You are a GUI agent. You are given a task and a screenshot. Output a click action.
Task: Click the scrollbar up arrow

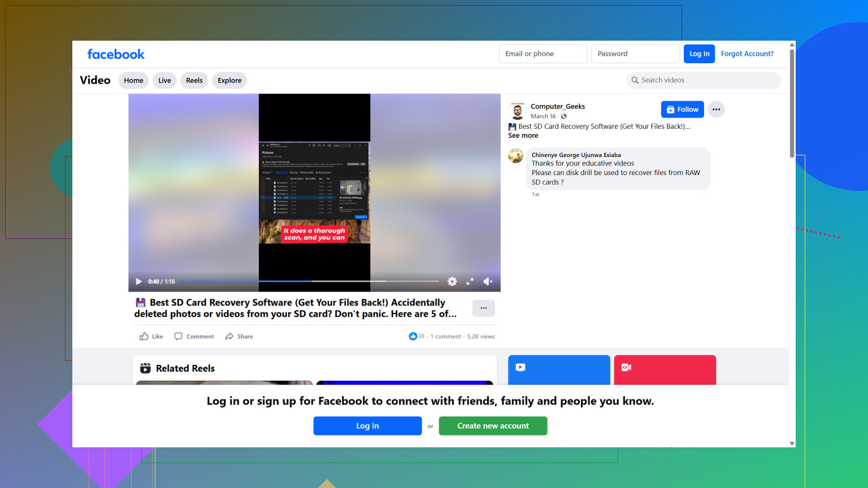[792, 45]
